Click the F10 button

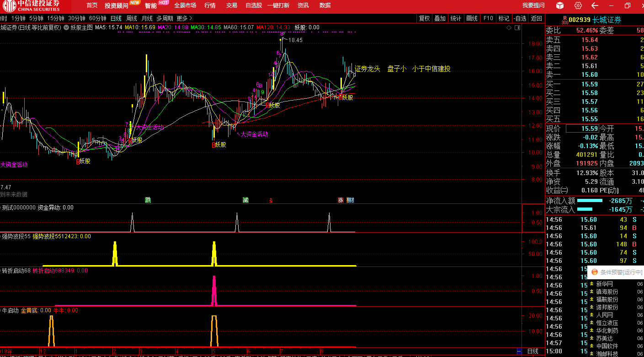click(488, 19)
